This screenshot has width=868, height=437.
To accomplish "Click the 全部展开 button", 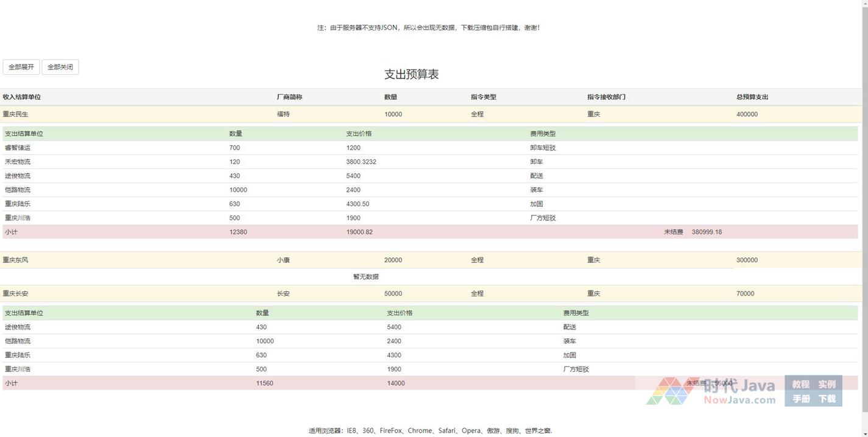I will click(21, 67).
